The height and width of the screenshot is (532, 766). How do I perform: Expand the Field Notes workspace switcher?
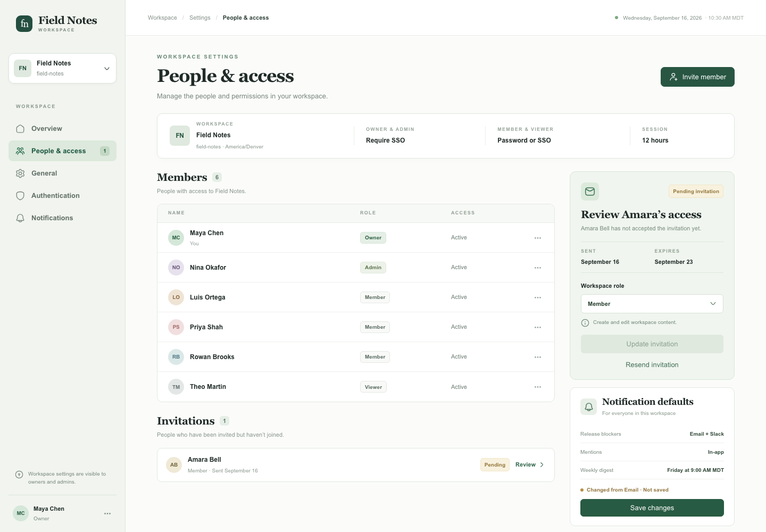(x=62, y=68)
